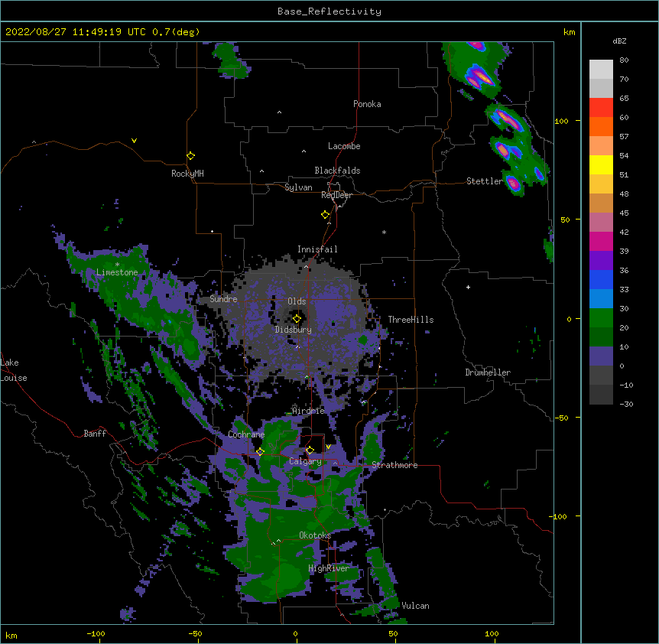Pick the light gray 80 dBZ legend swatch

pos(601,69)
